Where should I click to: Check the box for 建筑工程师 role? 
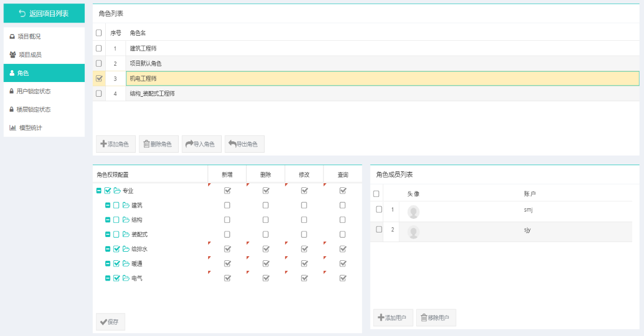(x=99, y=48)
